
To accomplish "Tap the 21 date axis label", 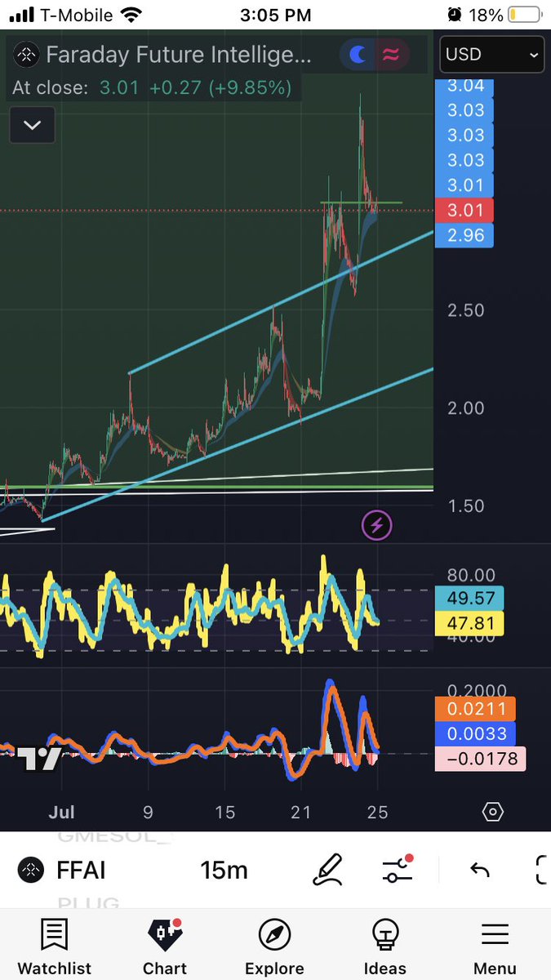I will point(301,813).
